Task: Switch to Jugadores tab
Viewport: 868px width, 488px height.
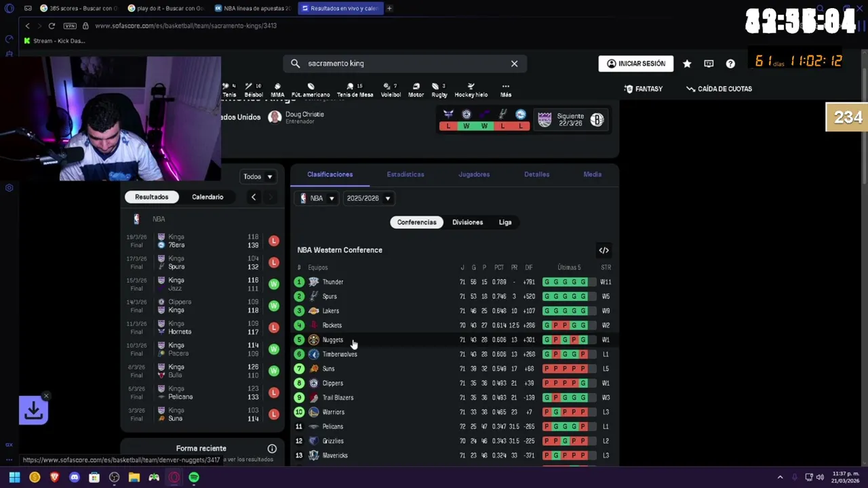Action: coord(474,175)
